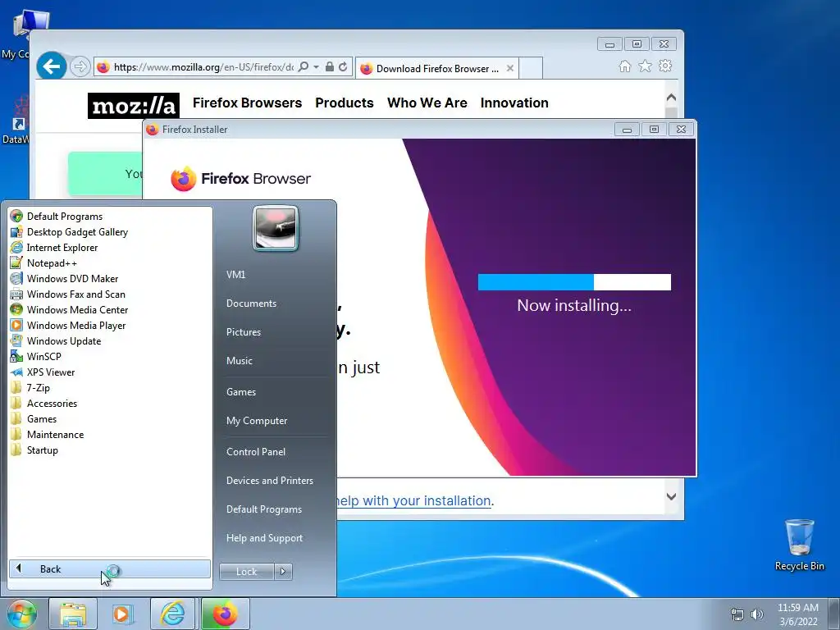The height and width of the screenshot is (630, 840).
Task: Launch Desktop Gadget Gallery
Action: [69, 232]
